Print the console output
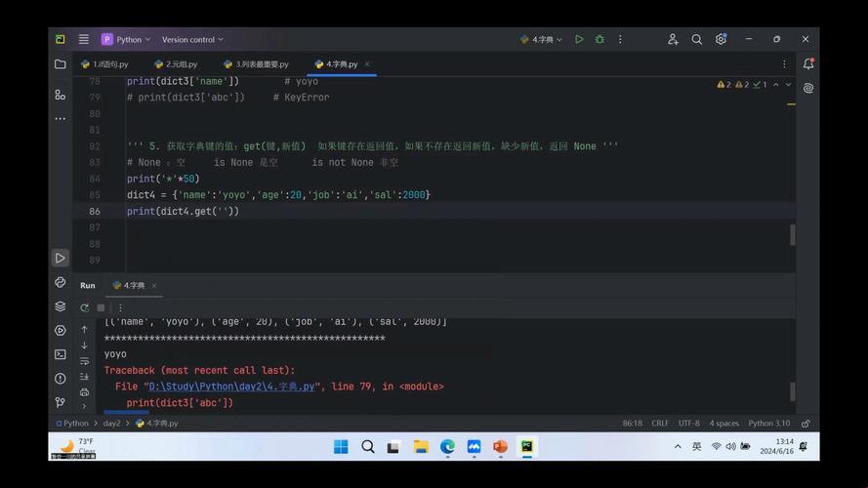Screen dimensions: 868x488 [x=84, y=392]
